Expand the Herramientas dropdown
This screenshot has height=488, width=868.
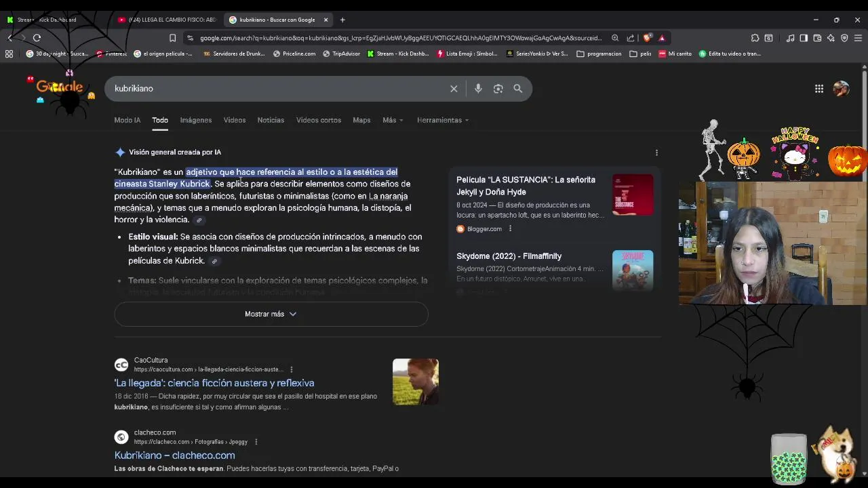443,120
